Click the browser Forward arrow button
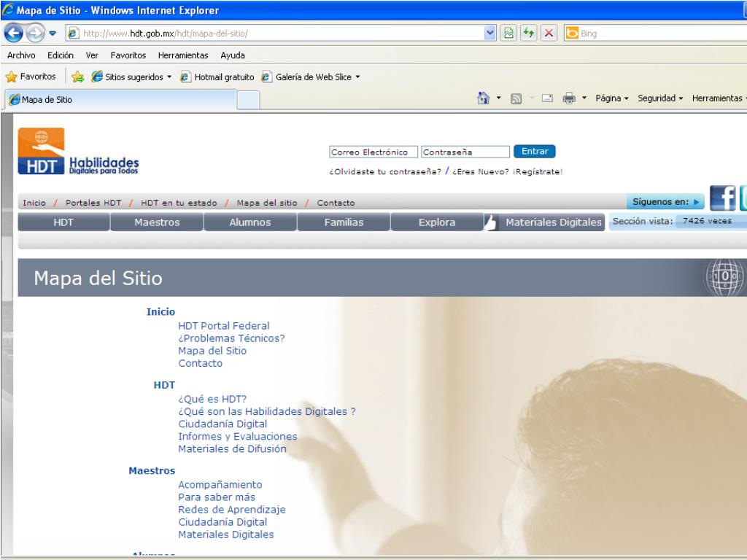 coord(35,34)
